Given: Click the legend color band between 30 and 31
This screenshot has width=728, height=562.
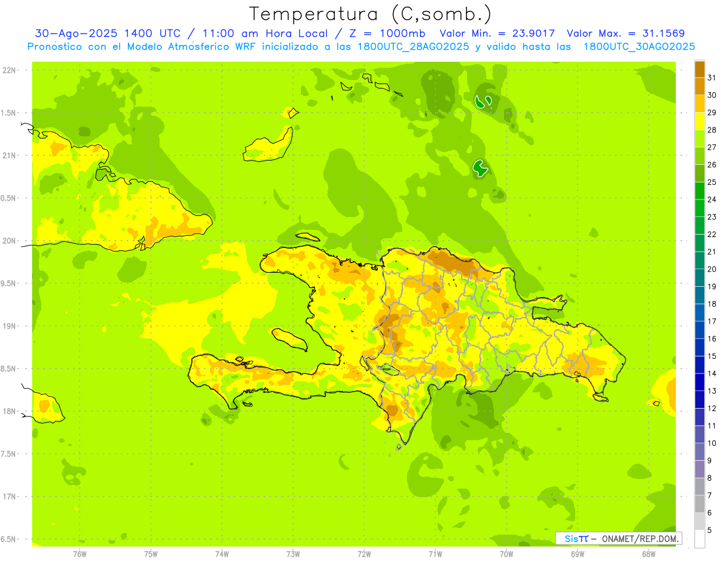Looking at the screenshot, I should 699,87.
